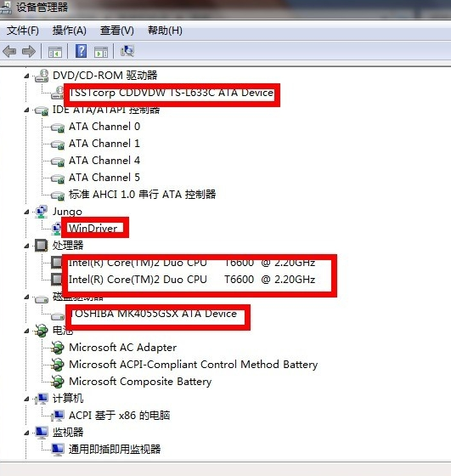The height and width of the screenshot is (476, 451).
Task: Select Microsoft AC Adapter entry
Action: coord(122,348)
